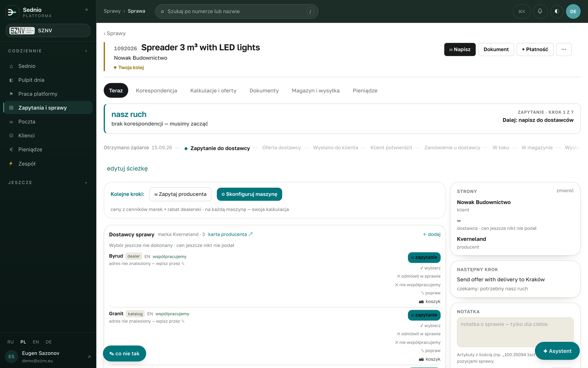The image size is (588, 368).
Task: Open Sednio home in sidebar
Action: click(x=48, y=66)
